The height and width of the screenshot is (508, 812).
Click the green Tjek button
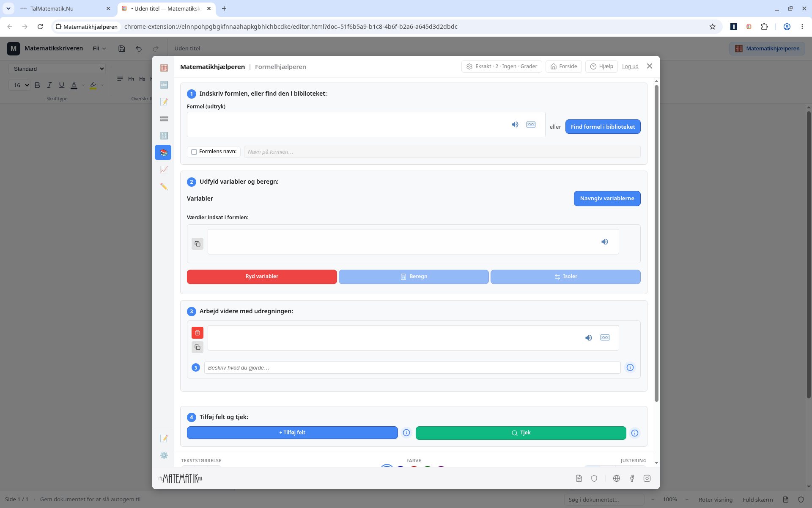click(521, 433)
